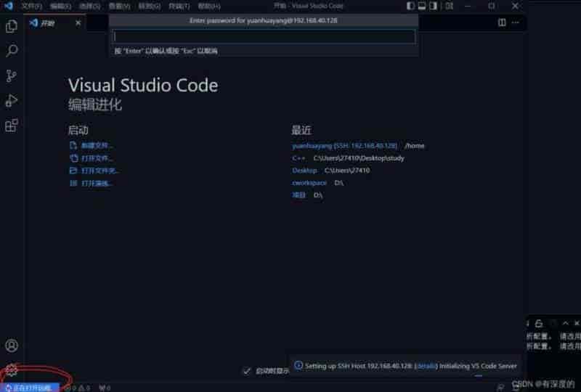581x392 pixels.
Task: Open the Search view icon
Action: point(12,52)
